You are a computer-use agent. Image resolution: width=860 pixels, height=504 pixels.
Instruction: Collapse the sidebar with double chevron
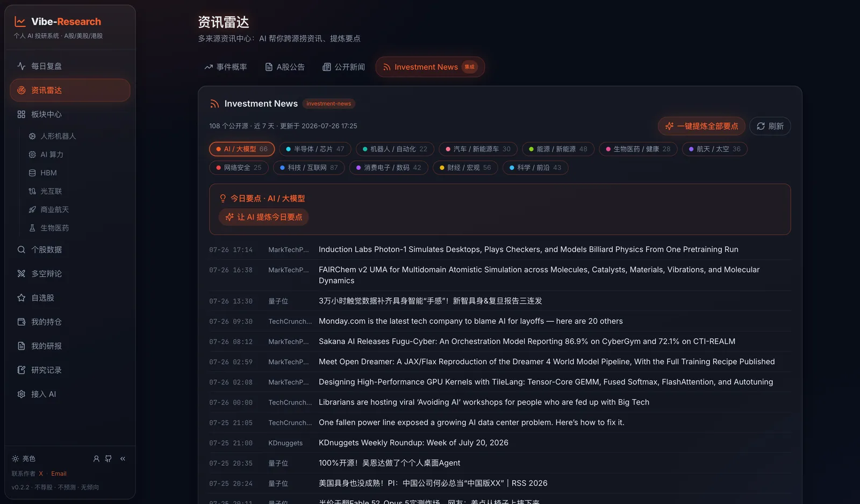click(x=123, y=459)
